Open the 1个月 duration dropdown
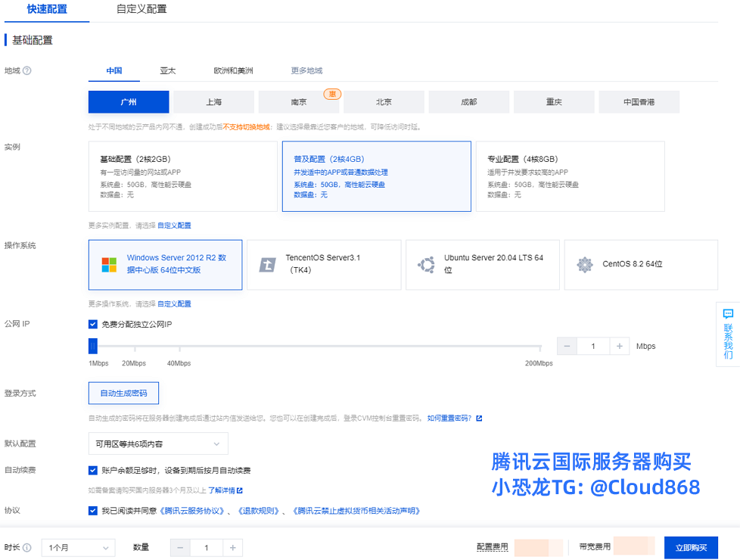740x560 pixels. (79, 548)
